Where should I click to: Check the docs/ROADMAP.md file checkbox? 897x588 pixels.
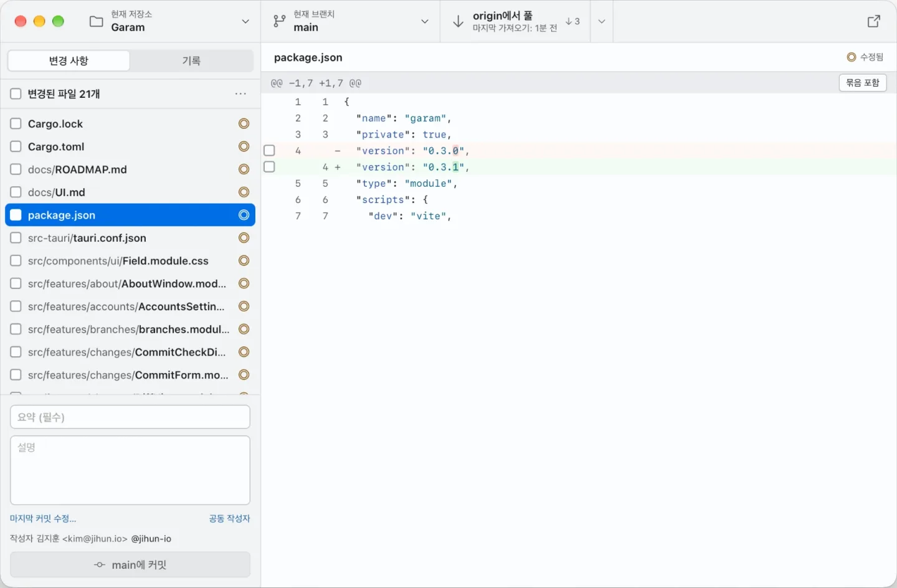16,169
